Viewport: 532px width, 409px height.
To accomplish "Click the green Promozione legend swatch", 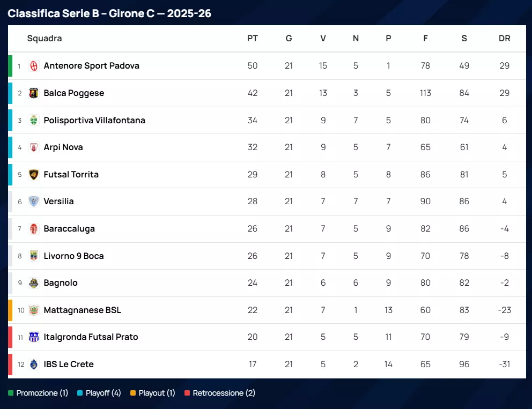I will click(x=11, y=393).
